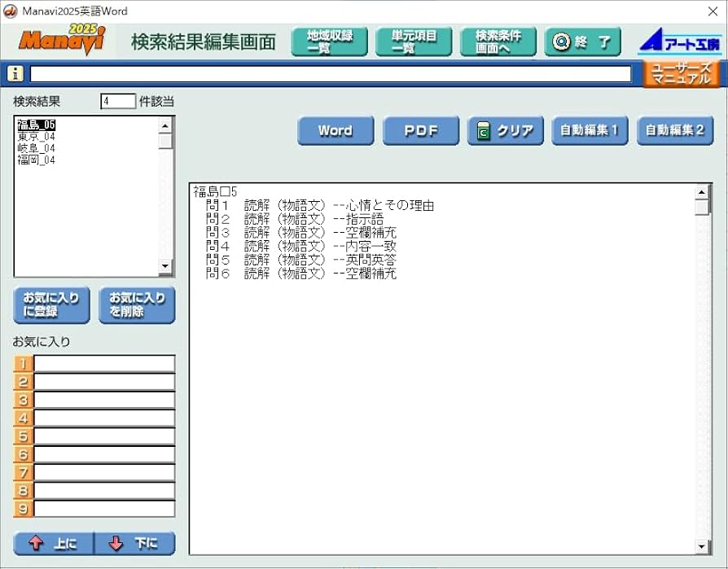The height and width of the screenshot is (569, 728).
Task: Return to the 検索条件 screen
Action: 498,40
